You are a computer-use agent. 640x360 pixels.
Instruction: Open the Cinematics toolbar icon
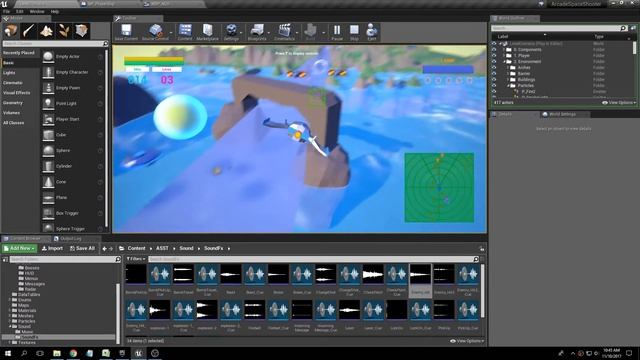click(x=284, y=32)
